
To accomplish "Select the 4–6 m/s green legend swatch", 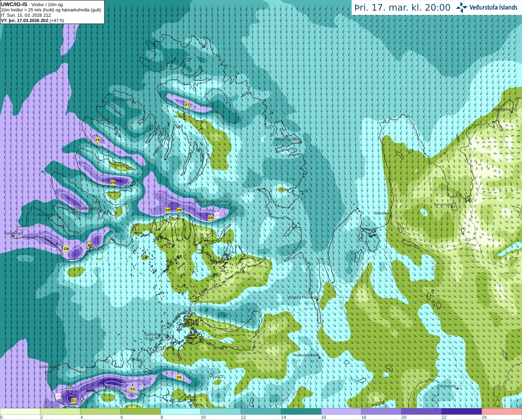I will pyautogui.click(x=100, y=411).
